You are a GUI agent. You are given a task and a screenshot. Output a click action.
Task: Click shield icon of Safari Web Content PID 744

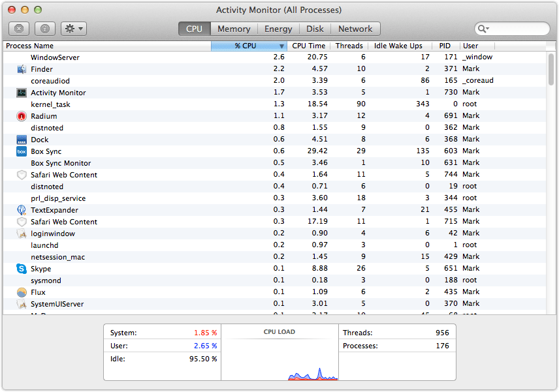click(x=22, y=175)
